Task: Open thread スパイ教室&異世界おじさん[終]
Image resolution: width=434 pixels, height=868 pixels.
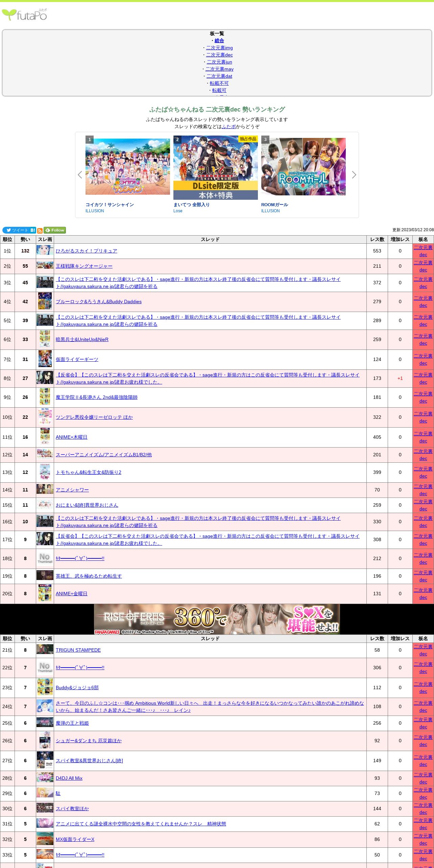Action: [89, 761]
